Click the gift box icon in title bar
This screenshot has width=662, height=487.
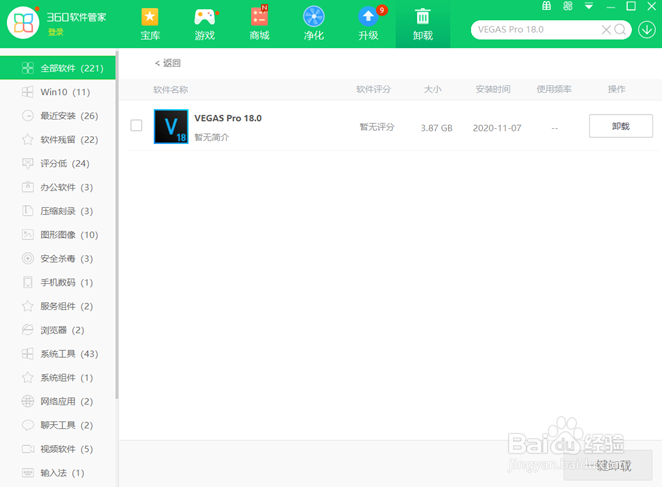[546, 6]
